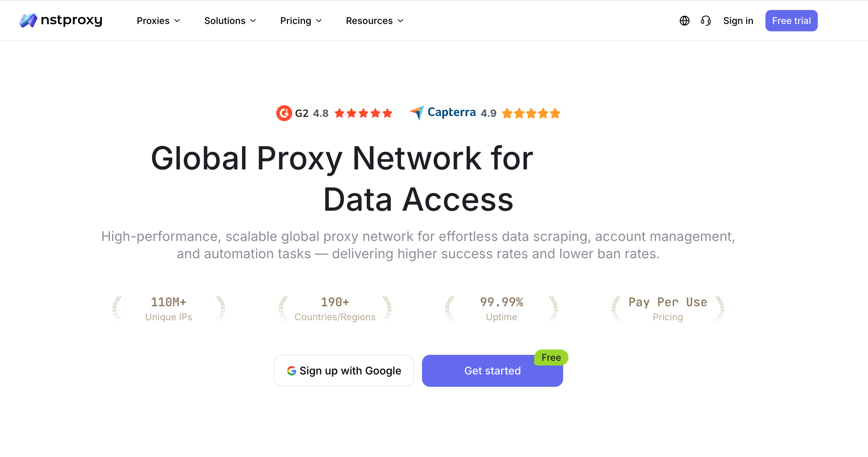The width and height of the screenshot is (868, 457).
Task: Click the nstproxy logo icon
Action: [x=28, y=21]
